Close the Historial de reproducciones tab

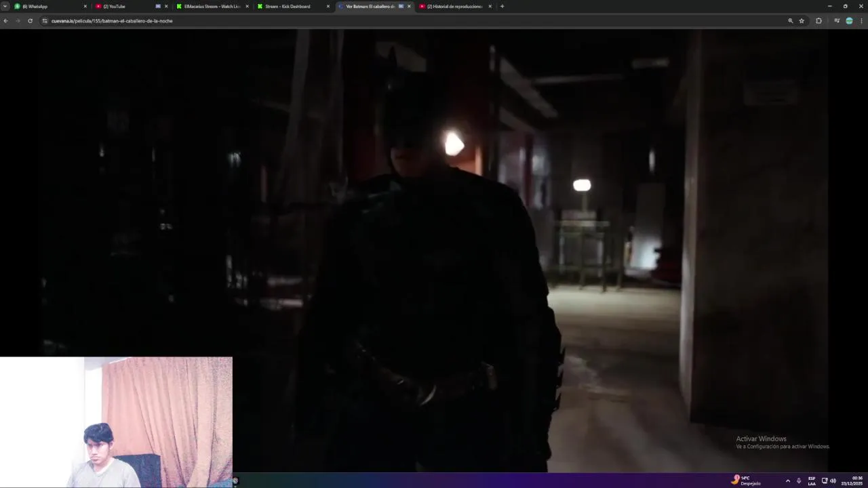[x=490, y=6]
